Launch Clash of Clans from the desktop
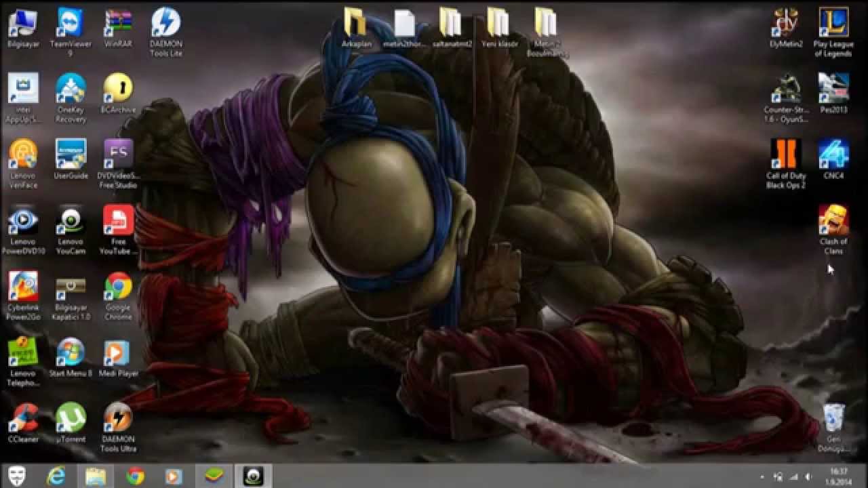The height and width of the screenshot is (488, 868). (833, 230)
